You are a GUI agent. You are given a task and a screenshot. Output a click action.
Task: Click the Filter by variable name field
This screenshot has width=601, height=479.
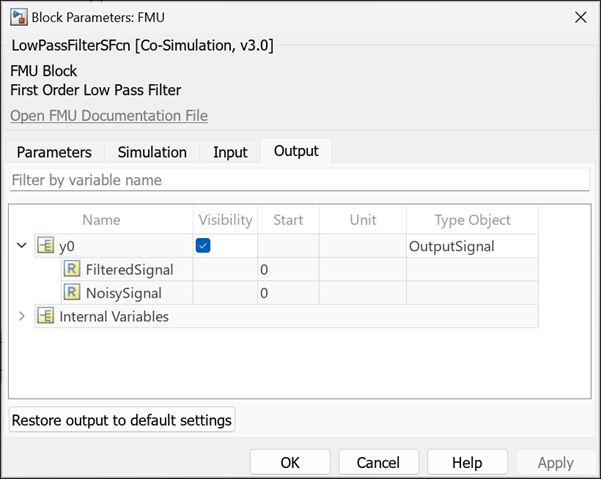[x=299, y=180]
